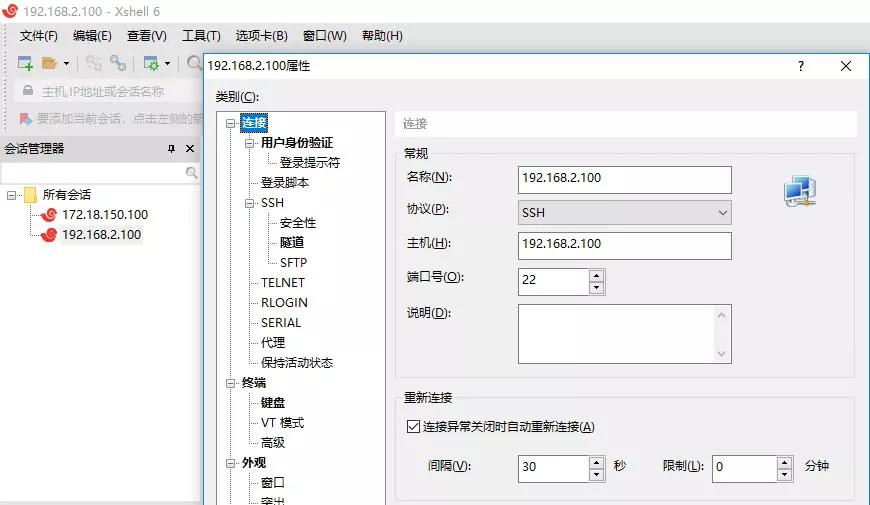Select 用户身份验证 in the category tree
The height and width of the screenshot is (505, 870).
click(x=297, y=143)
